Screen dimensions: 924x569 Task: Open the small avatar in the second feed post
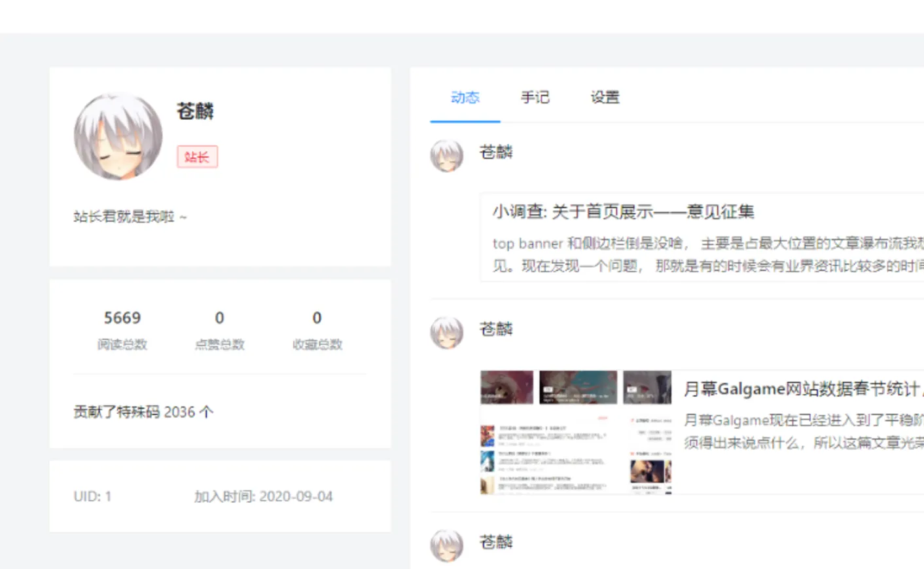[x=446, y=332]
